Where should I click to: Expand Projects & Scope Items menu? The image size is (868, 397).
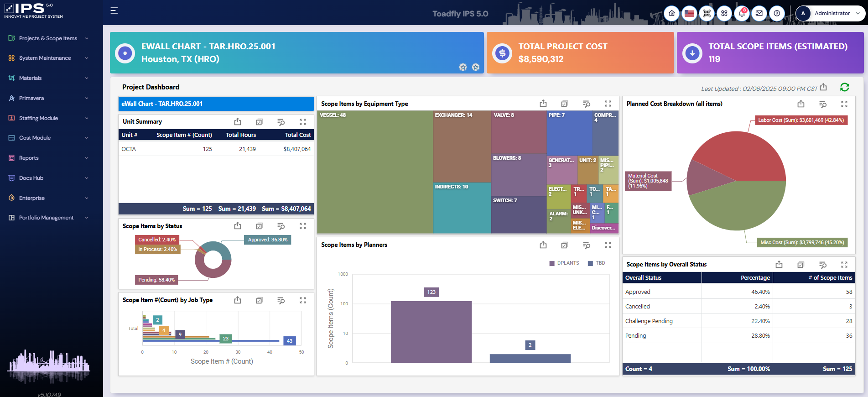pos(48,38)
